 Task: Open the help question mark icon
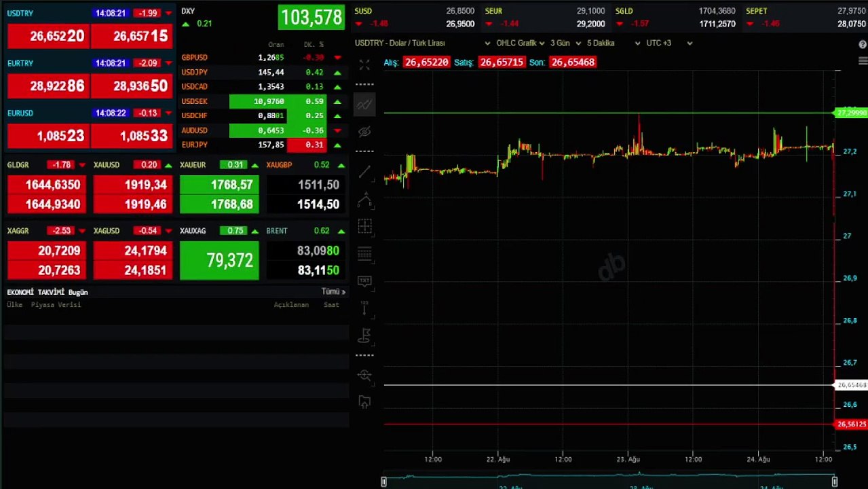point(863,44)
